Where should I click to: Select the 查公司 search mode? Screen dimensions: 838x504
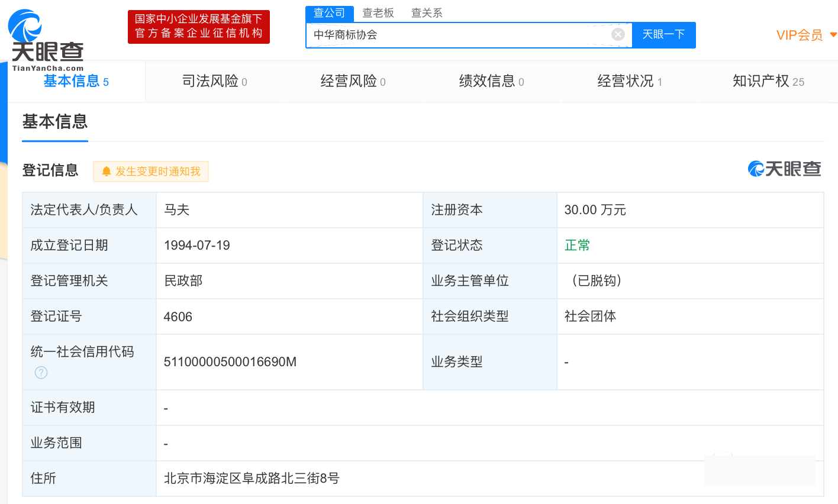pyautogui.click(x=329, y=12)
